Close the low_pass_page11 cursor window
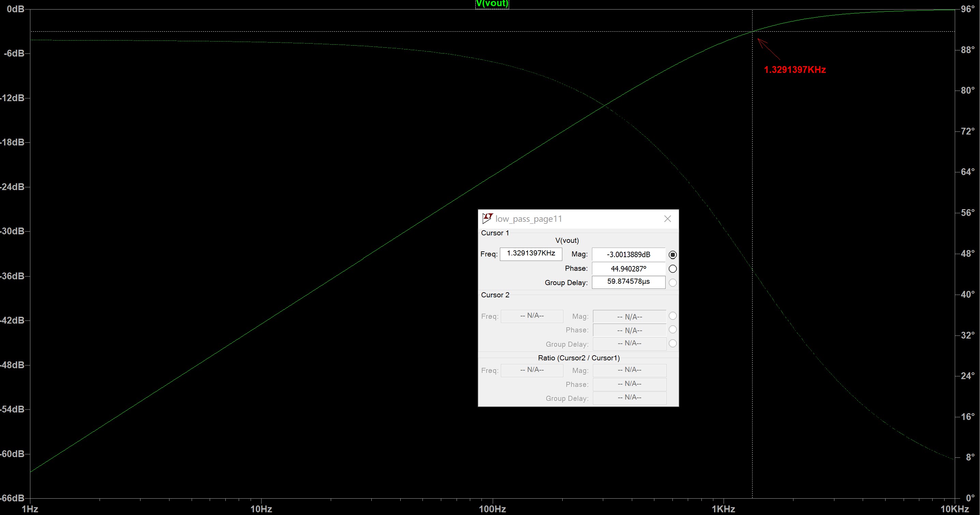The image size is (980, 515). coord(667,219)
